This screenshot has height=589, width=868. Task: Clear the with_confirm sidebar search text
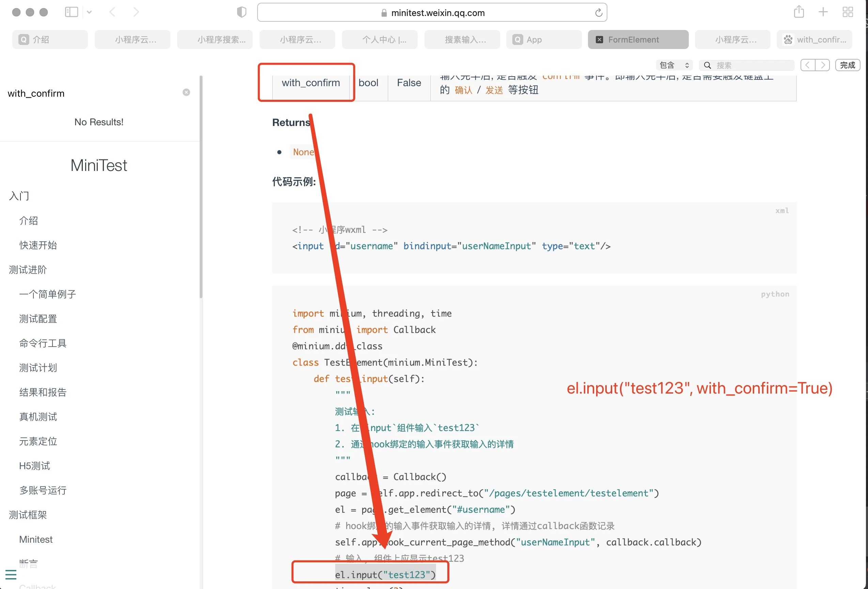click(x=186, y=92)
